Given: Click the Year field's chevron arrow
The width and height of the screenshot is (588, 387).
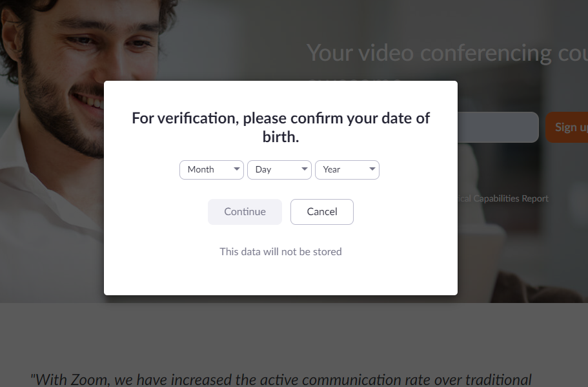Looking at the screenshot, I should (373, 169).
